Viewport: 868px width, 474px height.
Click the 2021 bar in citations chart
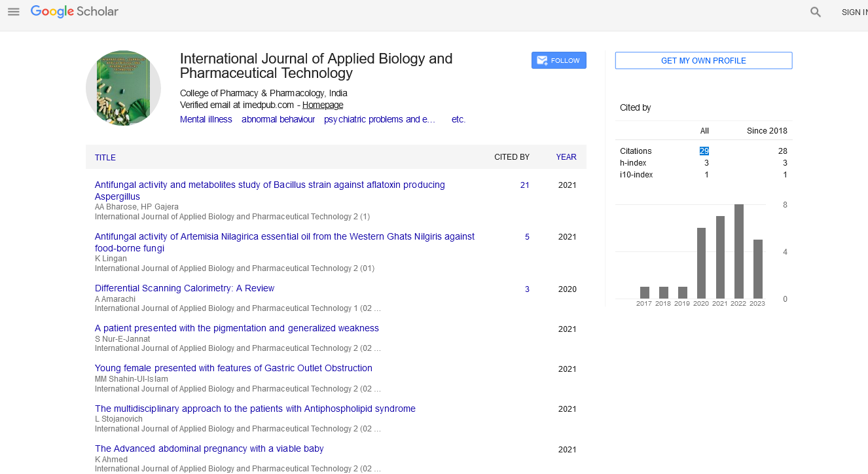coord(720,257)
